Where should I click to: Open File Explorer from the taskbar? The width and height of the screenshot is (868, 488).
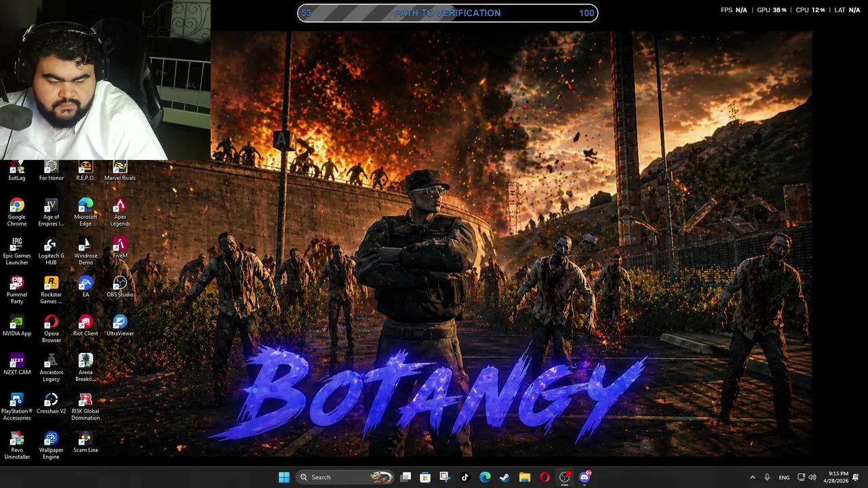click(525, 477)
